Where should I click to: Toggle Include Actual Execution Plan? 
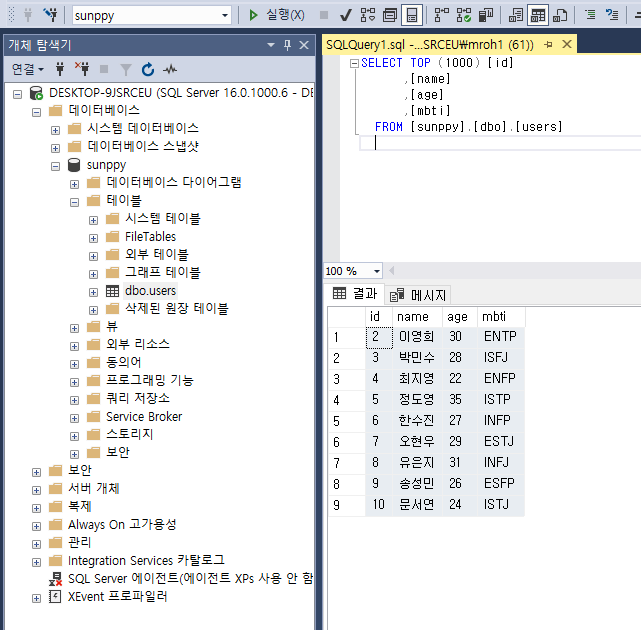[x=442, y=16]
